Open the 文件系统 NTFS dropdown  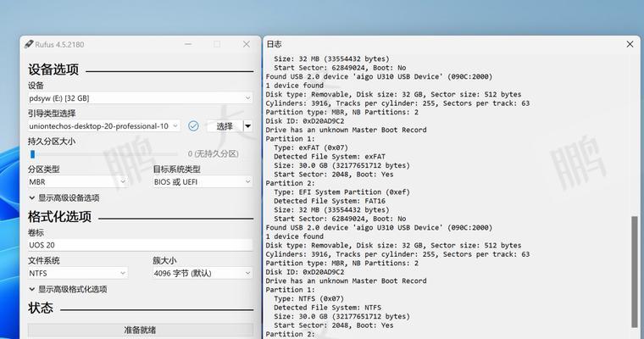pos(78,273)
